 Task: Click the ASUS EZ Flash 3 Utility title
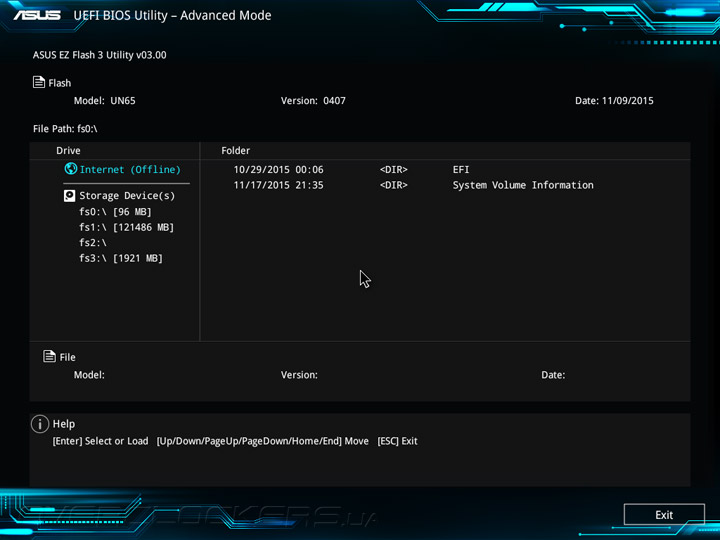tap(100, 55)
